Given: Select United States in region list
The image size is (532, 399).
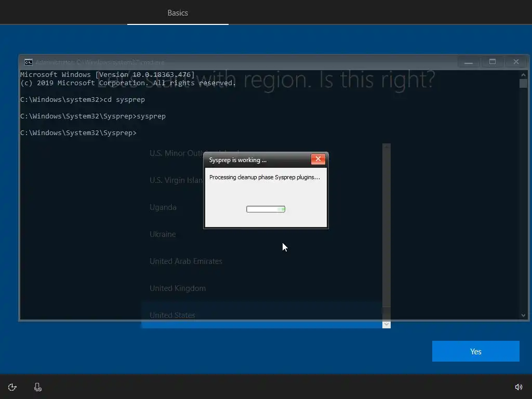Looking at the screenshot, I should click(x=262, y=315).
